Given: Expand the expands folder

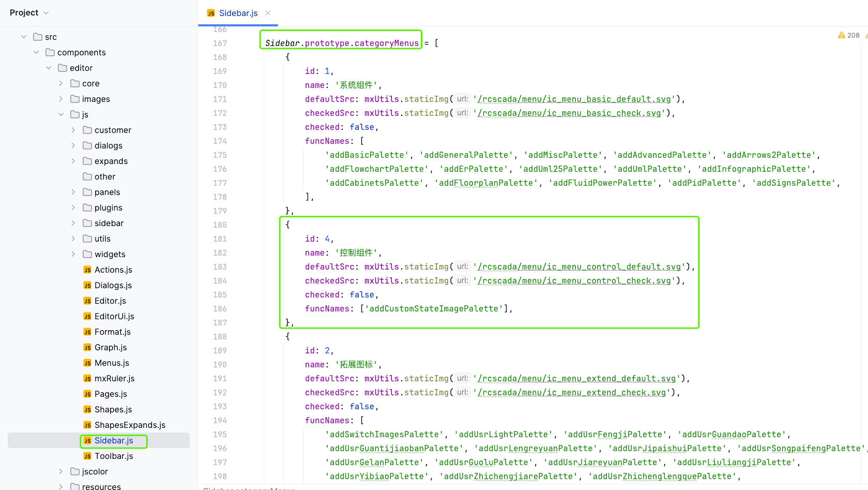Looking at the screenshot, I should 73,161.
